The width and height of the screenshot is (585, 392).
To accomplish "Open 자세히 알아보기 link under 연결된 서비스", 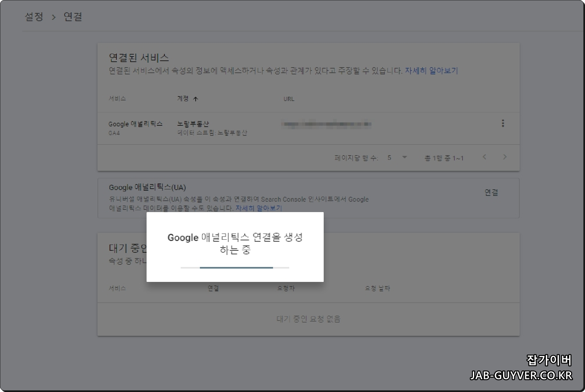I will click(431, 70).
